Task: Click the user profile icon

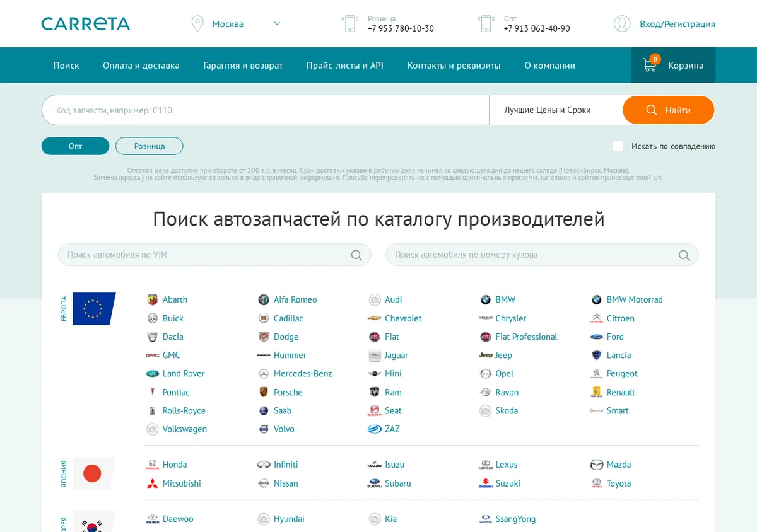Action: 622,24
